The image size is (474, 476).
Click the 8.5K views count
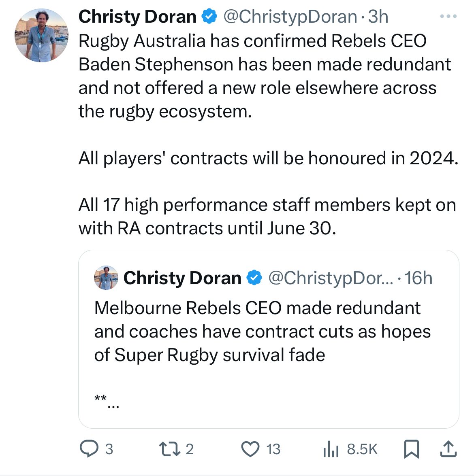click(362, 449)
